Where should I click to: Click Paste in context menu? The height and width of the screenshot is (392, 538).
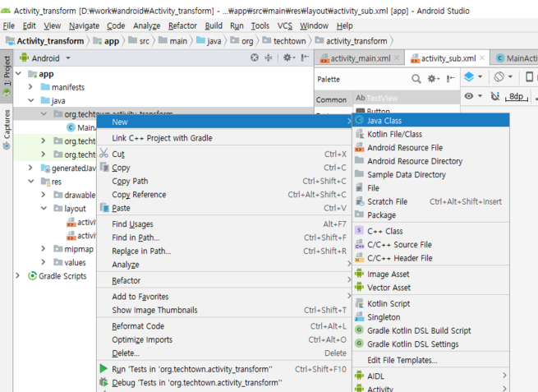coord(224,208)
